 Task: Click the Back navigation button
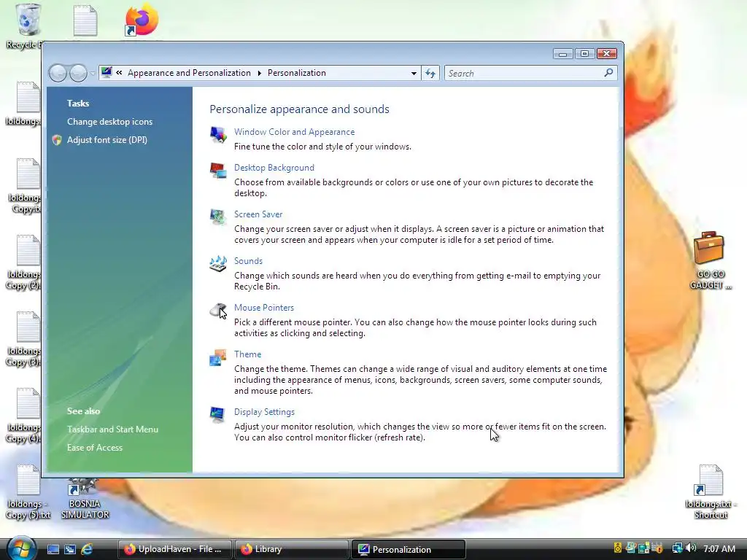tap(58, 74)
